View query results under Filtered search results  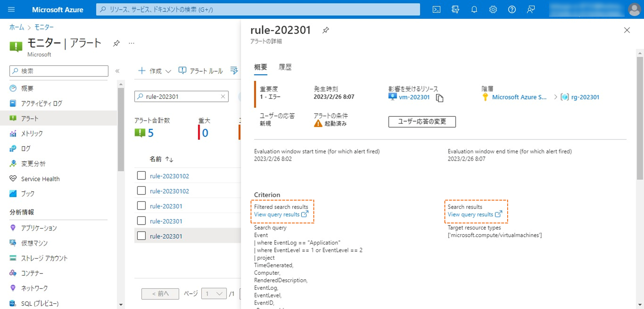(x=281, y=214)
